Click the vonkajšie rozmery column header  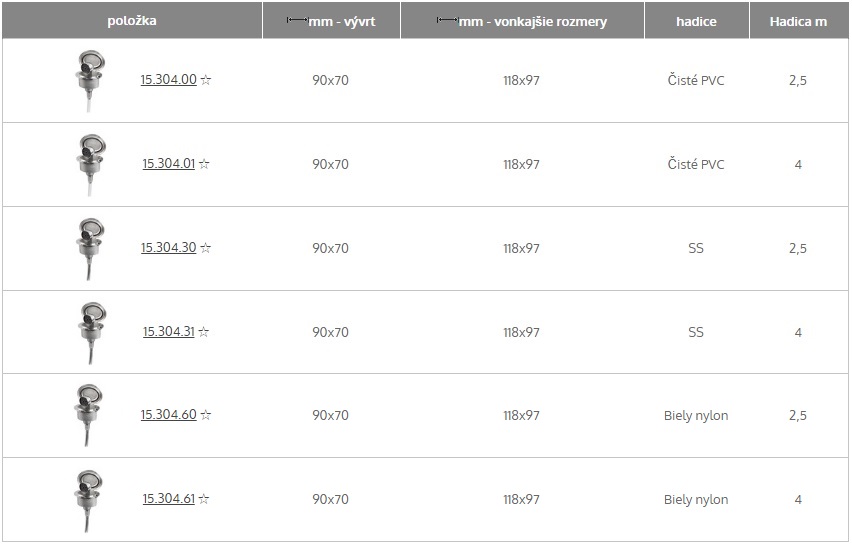(522, 21)
